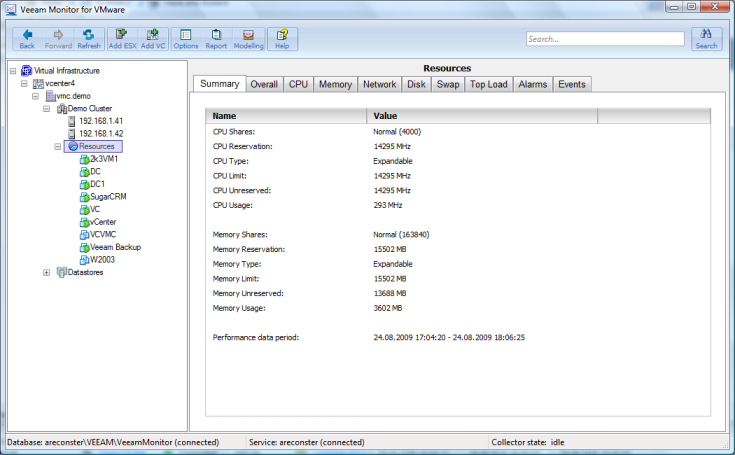Collapse the Demo Cluster node
Viewport: 735px width, 455px height.
point(47,108)
